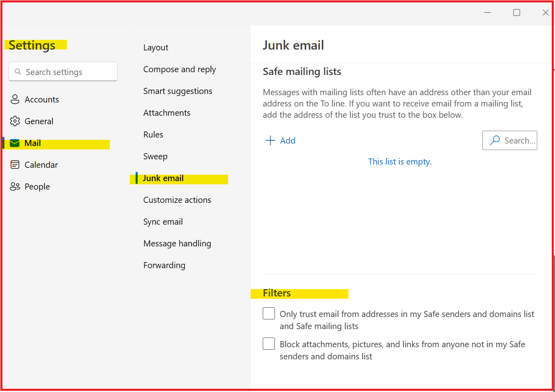
Task: Click Add to insert a safe mailing list
Action: coord(287,140)
